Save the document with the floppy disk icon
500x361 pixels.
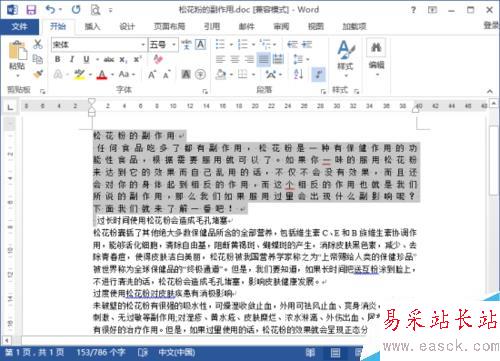tap(31, 10)
